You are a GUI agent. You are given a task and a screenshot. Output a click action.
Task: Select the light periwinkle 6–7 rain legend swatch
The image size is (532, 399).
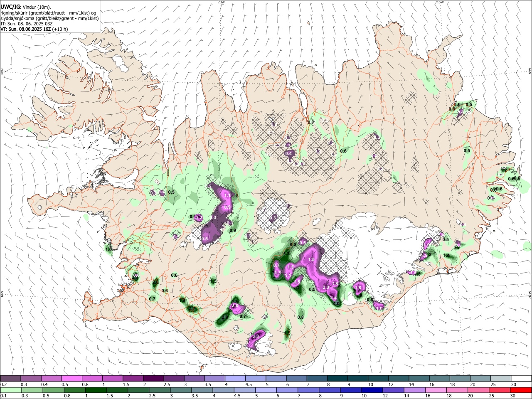288,390
